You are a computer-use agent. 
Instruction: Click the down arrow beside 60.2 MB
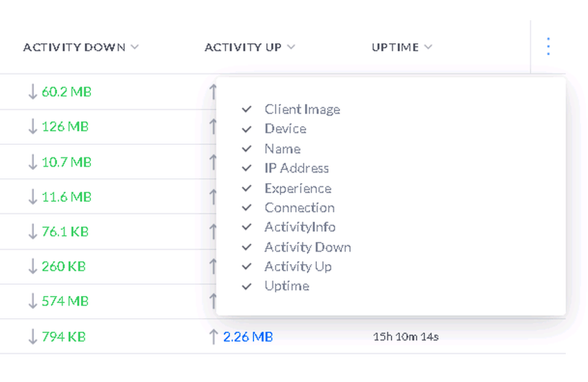tap(33, 92)
